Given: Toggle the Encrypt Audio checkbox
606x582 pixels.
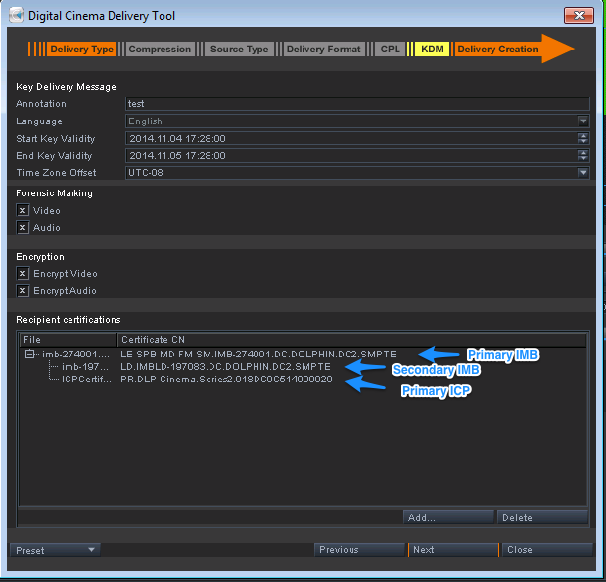Looking at the screenshot, I should coord(23,291).
